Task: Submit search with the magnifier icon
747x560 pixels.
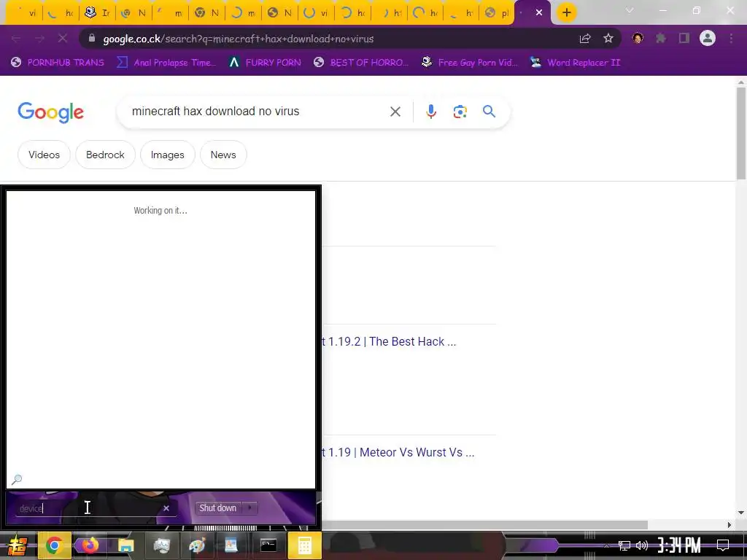Action: [x=489, y=112]
